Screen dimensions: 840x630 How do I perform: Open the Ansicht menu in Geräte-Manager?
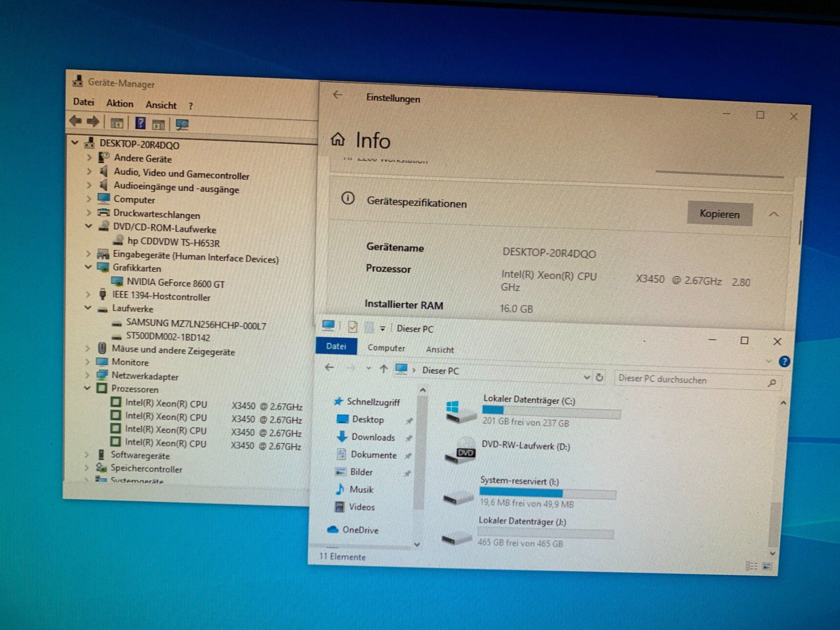(x=161, y=105)
